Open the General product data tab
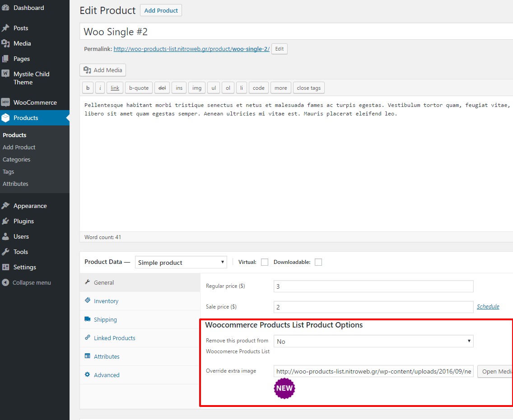 (140, 282)
